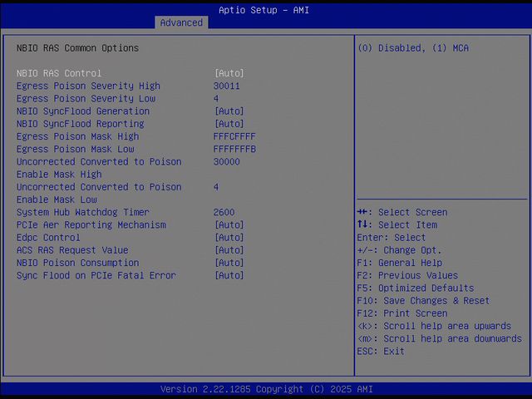Select Edpc Control label

[x=48, y=238]
